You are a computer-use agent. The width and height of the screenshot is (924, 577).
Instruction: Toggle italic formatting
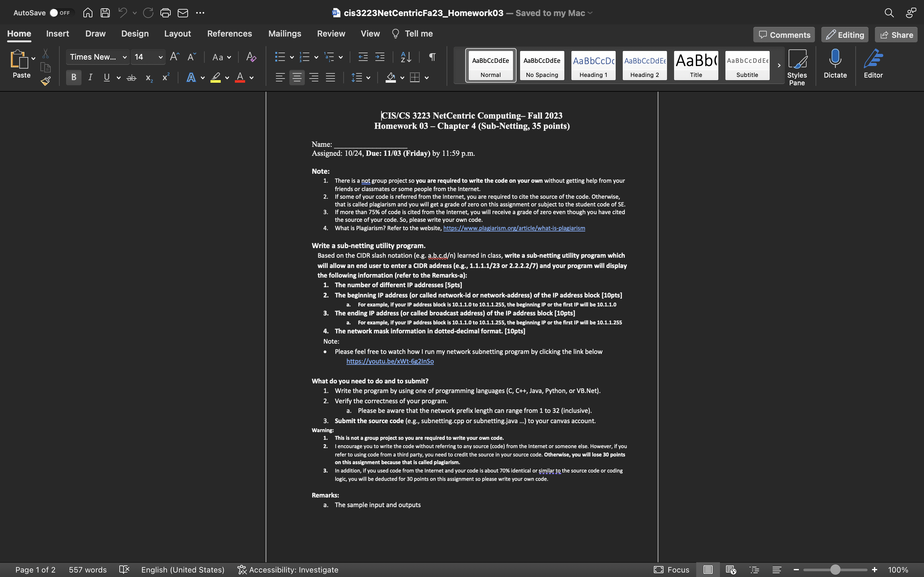[x=90, y=78]
